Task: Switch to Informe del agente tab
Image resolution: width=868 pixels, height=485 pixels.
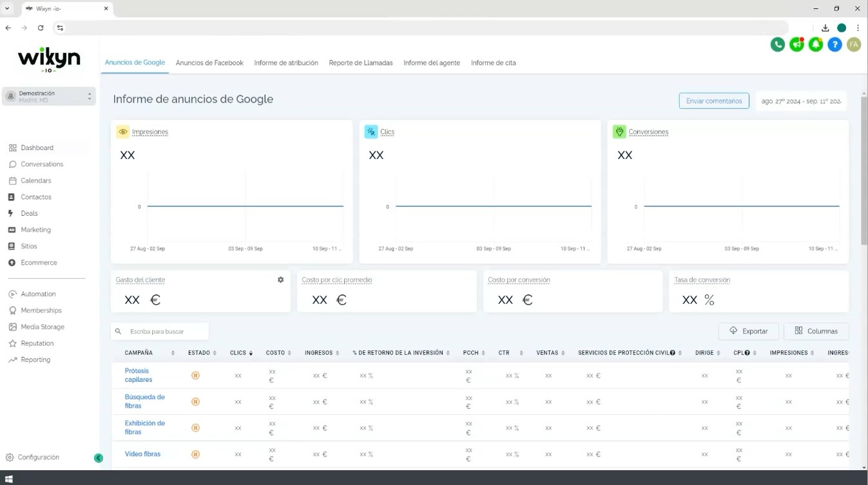Action: pos(432,62)
